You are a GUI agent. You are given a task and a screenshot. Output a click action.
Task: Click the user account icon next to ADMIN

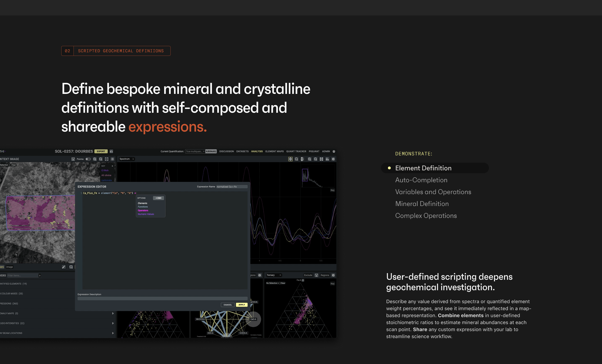tap(334, 152)
